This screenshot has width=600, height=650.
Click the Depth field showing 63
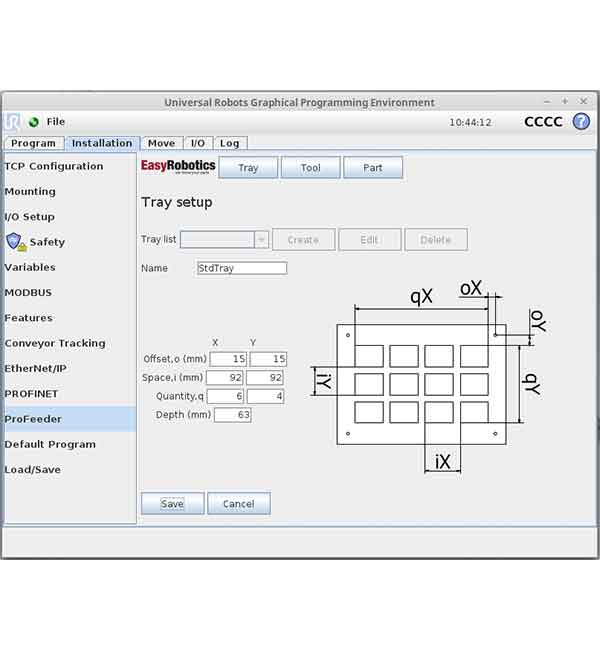click(233, 415)
